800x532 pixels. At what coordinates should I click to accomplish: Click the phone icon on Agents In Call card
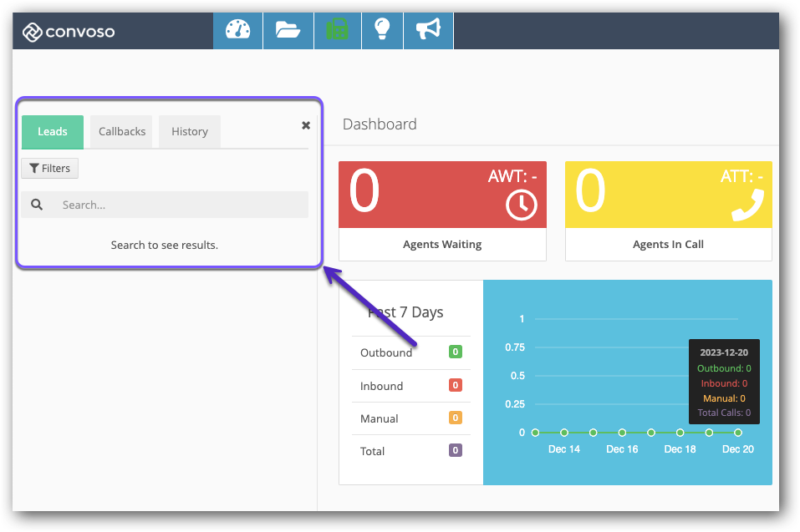coord(747,205)
